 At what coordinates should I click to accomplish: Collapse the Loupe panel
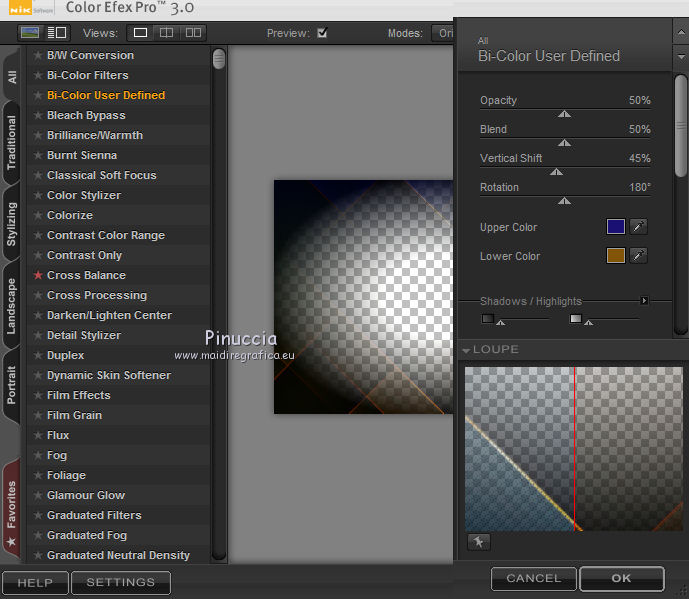click(466, 350)
